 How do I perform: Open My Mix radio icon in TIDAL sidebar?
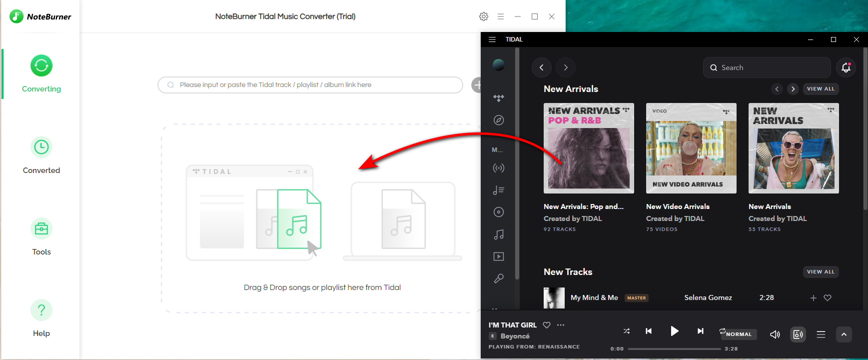pos(498,168)
